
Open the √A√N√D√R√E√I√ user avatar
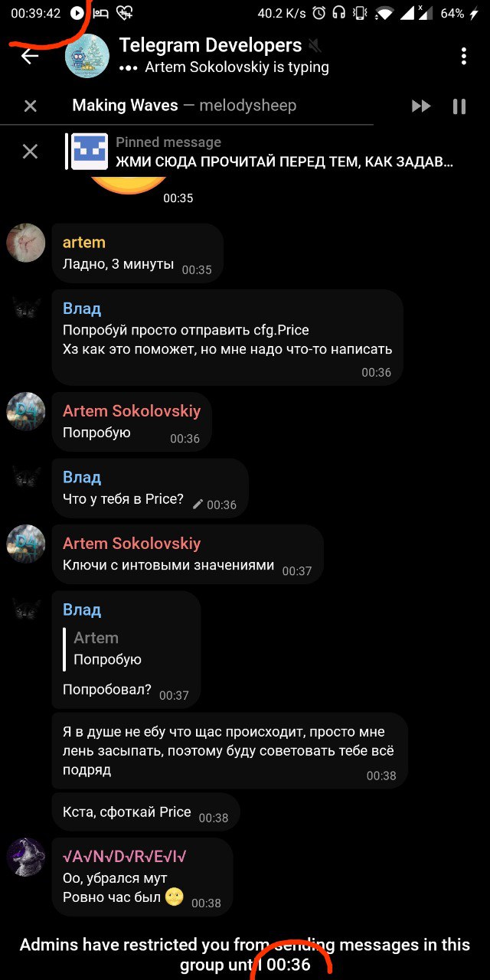point(26,857)
